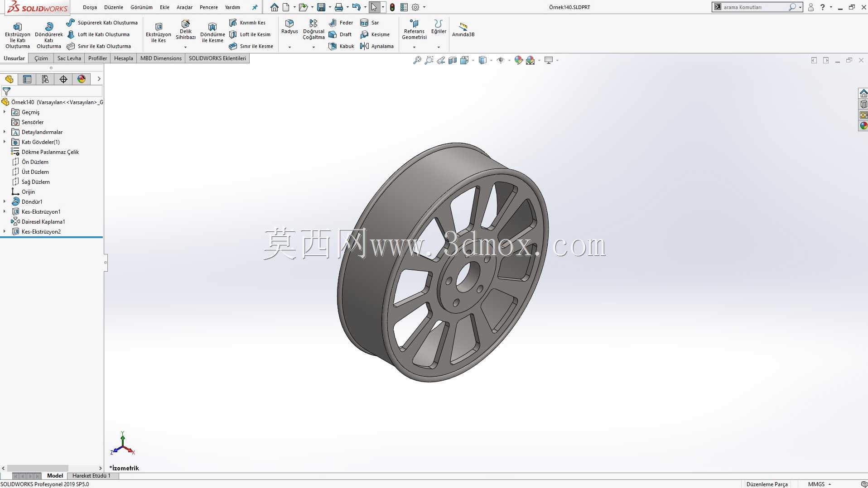This screenshot has height=488, width=868.
Task: Click the Undo arrow icon
Action: [x=357, y=7]
